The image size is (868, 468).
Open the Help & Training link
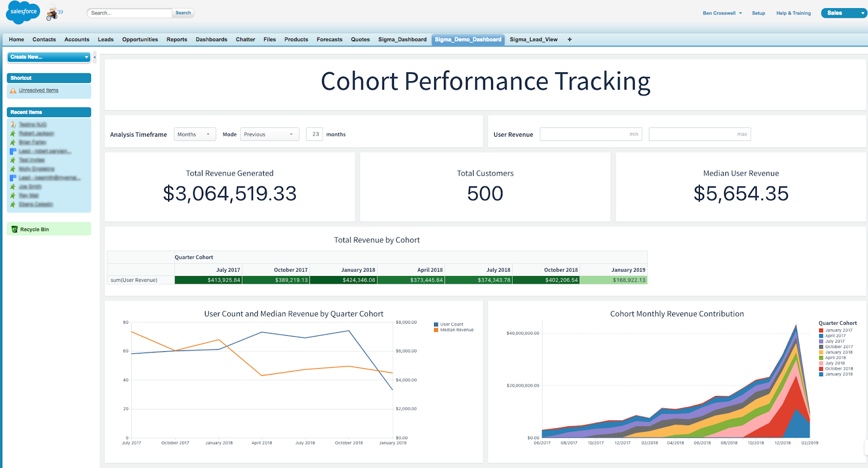tap(793, 13)
